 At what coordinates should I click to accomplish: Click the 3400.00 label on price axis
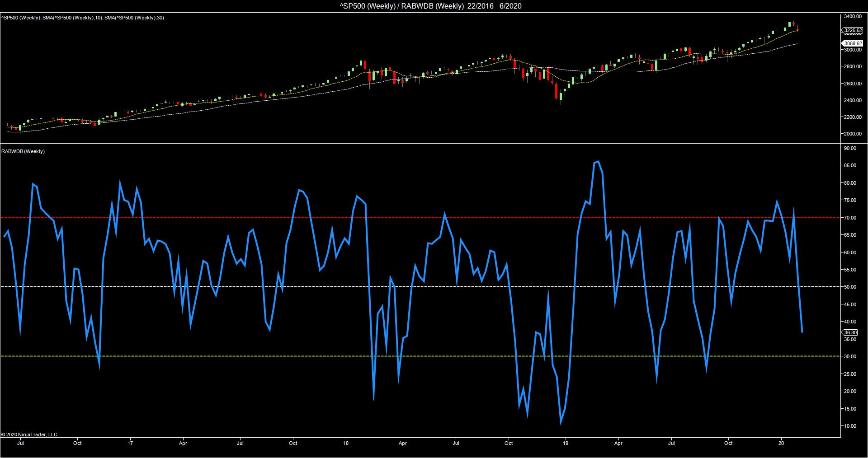pyautogui.click(x=853, y=16)
